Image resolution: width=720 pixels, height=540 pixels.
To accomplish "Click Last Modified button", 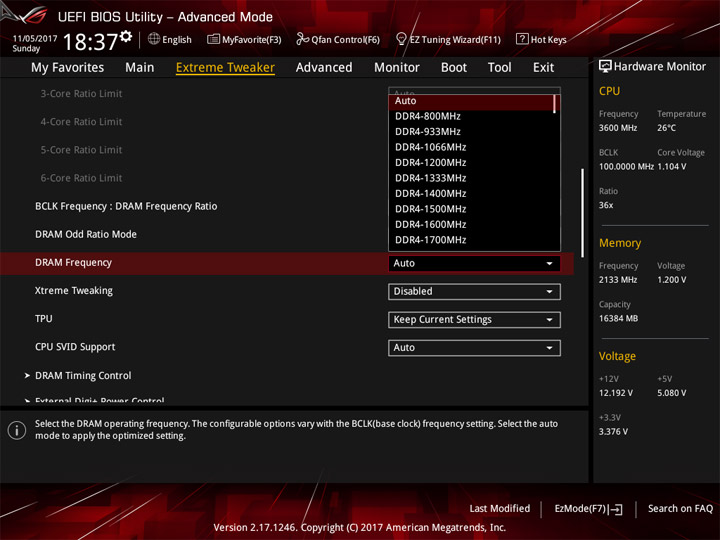I will [500, 509].
